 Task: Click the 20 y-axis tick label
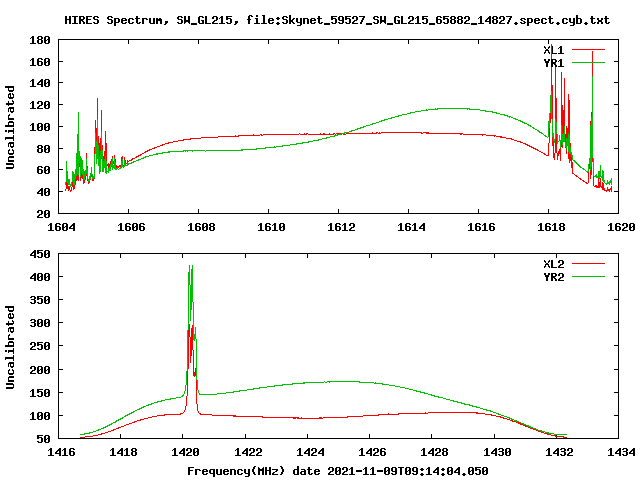coord(43,213)
